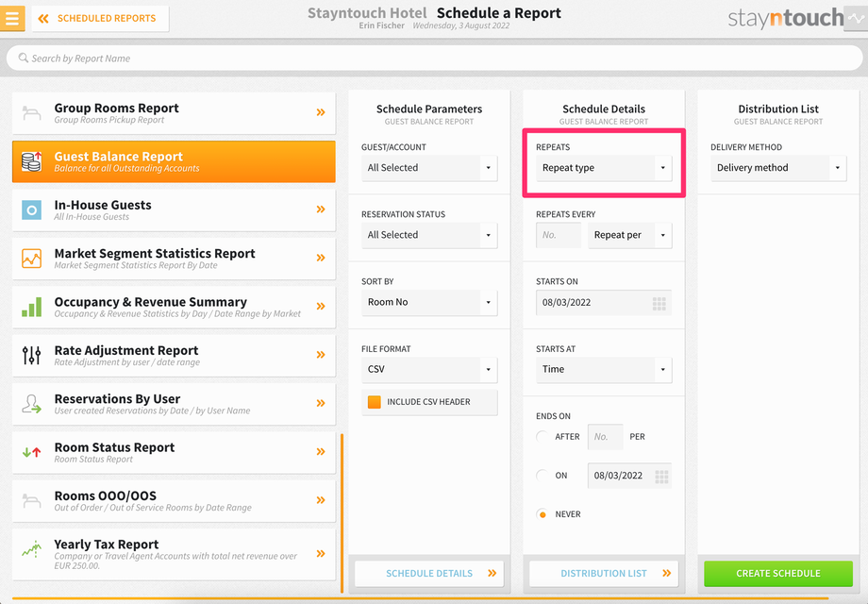Open Occupancy & Revenue Summary chevron arrow

pos(321,306)
